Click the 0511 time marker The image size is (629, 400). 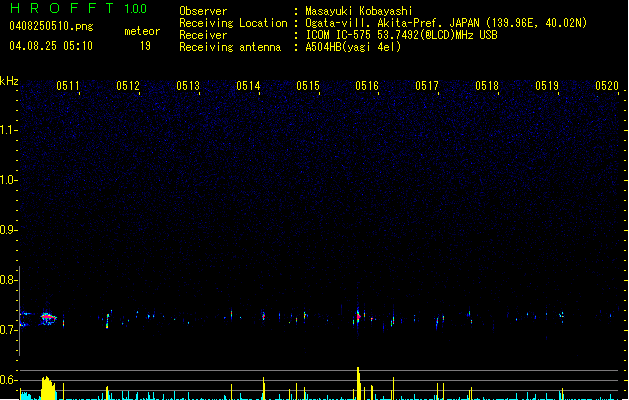pos(68,86)
